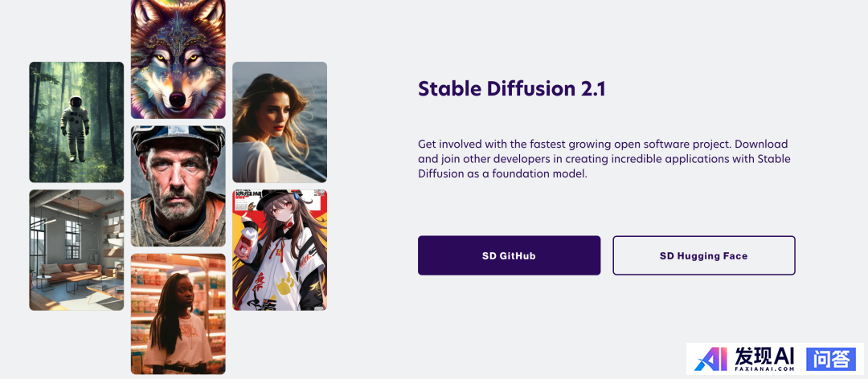Open the helmeted miner portrait thumbnail
The image size is (868, 379).
click(x=178, y=186)
